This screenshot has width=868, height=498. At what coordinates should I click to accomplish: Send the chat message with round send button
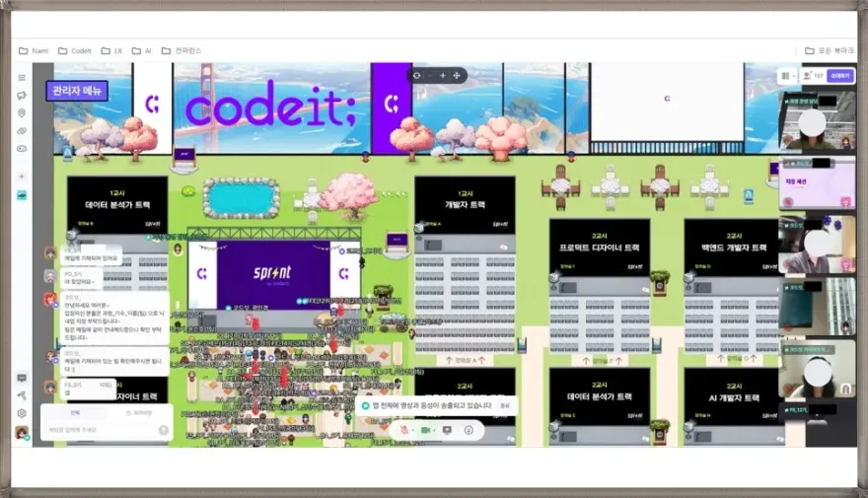(164, 430)
